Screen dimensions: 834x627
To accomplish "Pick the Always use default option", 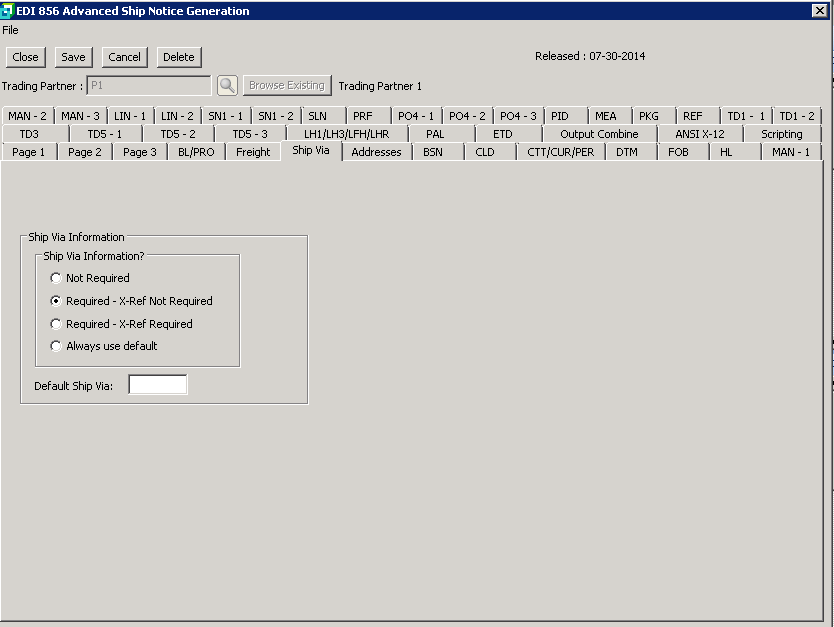I will (56, 346).
